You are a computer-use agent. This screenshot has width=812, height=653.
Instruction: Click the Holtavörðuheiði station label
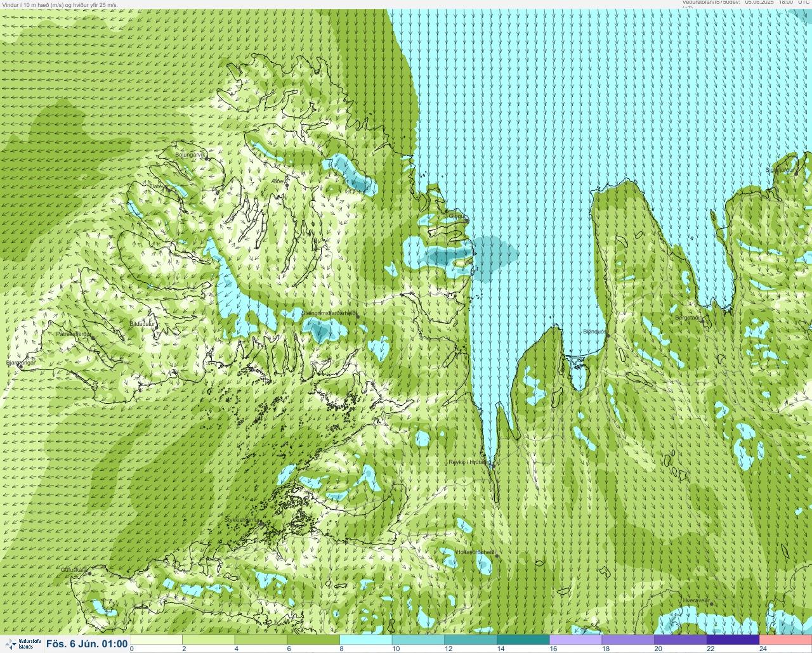click(475, 552)
